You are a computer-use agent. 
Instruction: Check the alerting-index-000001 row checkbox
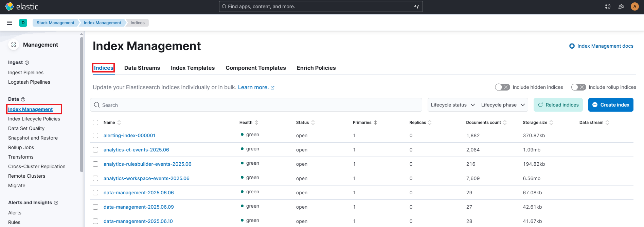click(95, 135)
